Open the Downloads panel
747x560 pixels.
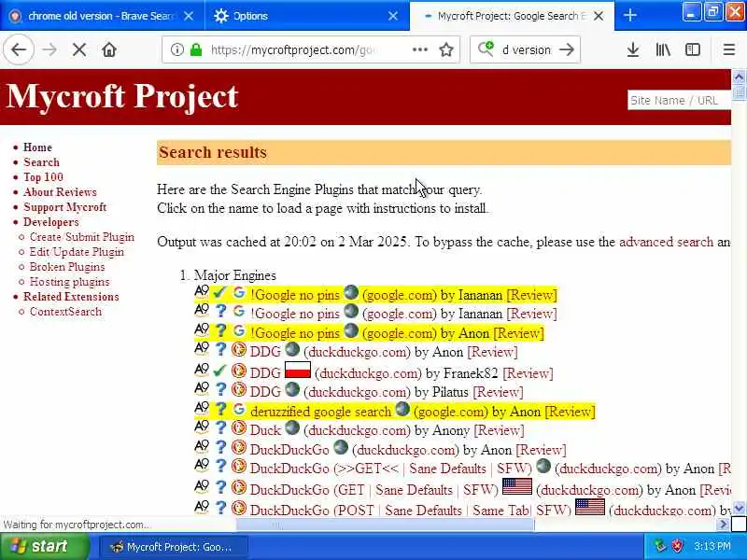point(633,49)
